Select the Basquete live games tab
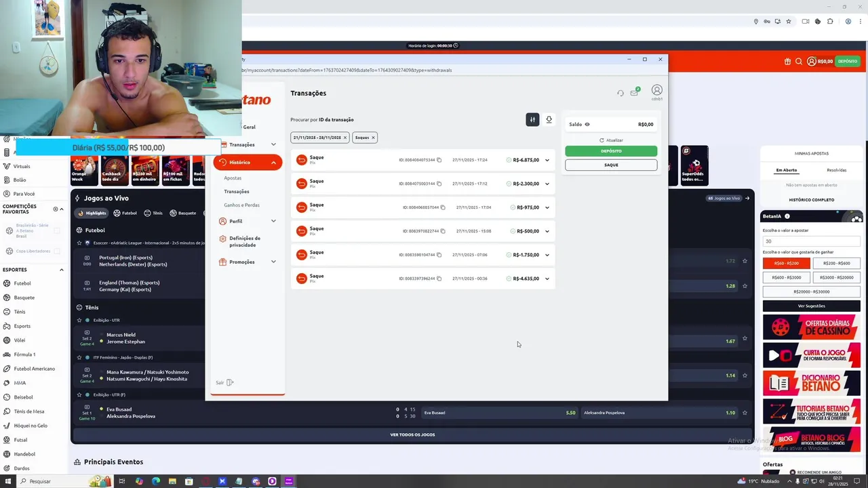868x488 pixels. coord(183,213)
